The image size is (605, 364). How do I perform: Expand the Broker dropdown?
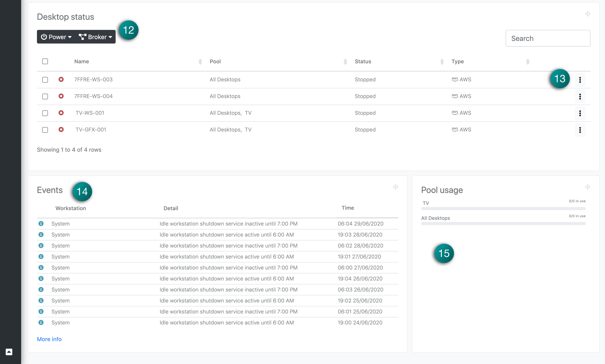[95, 37]
